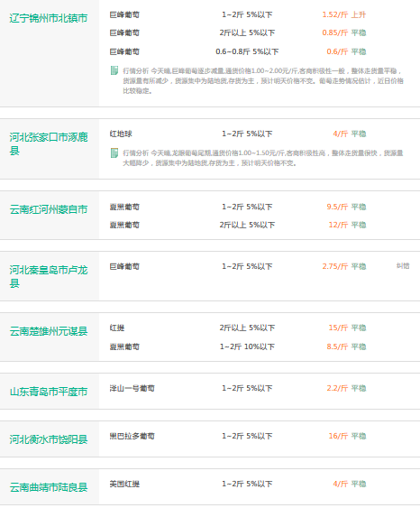
Task: Select the 红地球 product name
Action: click(x=121, y=134)
